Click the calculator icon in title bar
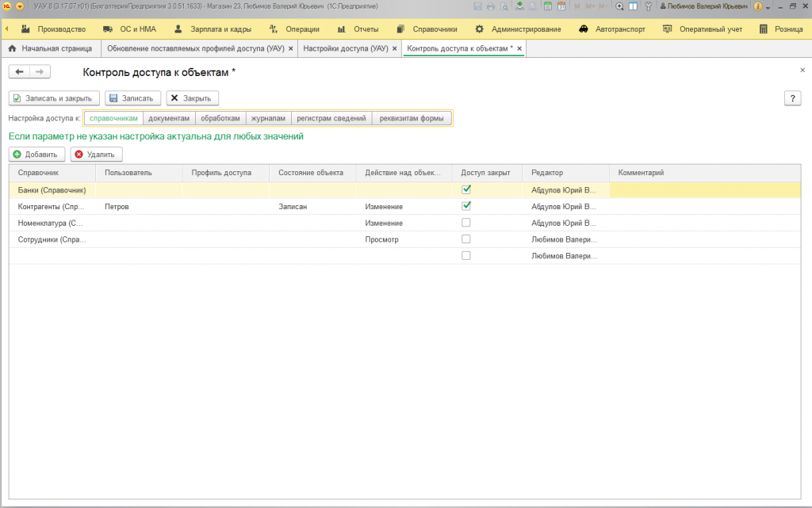 [x=547, y=6]
